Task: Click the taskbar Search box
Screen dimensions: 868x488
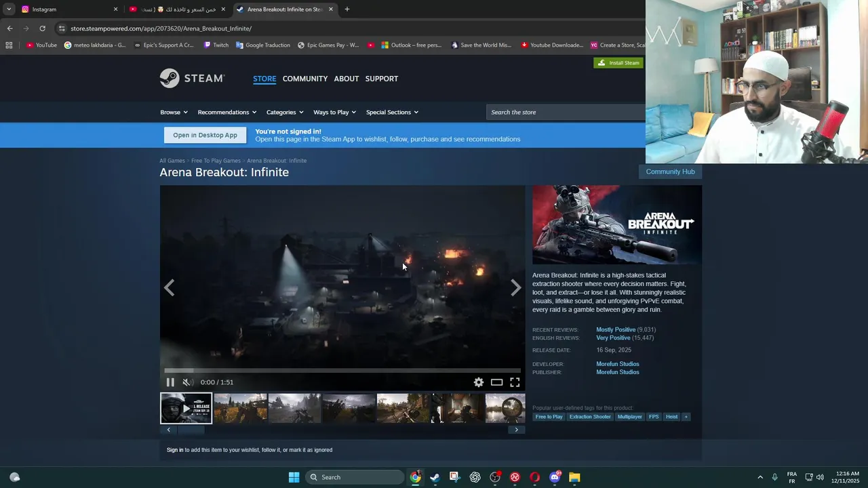Action: [354, 477]
